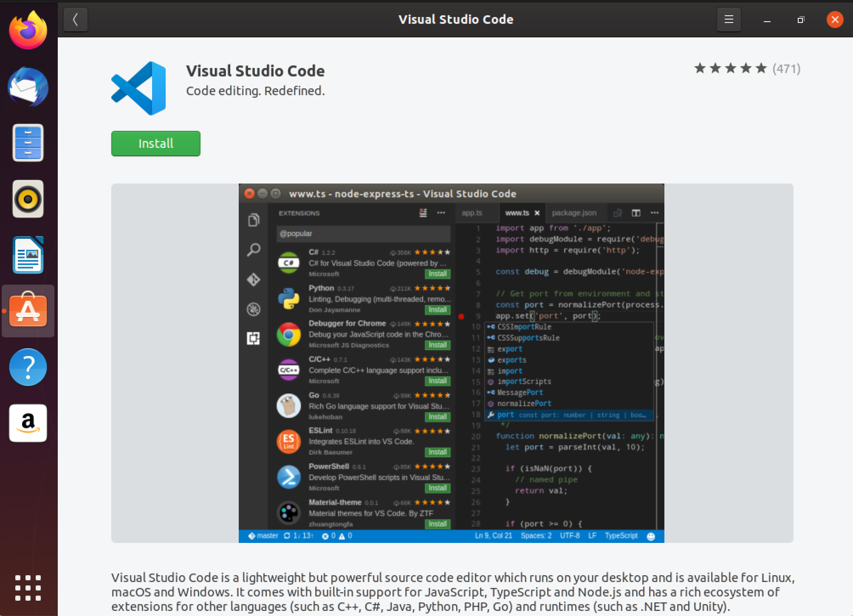Open Firefox from the dock

[x=27, y=28]
